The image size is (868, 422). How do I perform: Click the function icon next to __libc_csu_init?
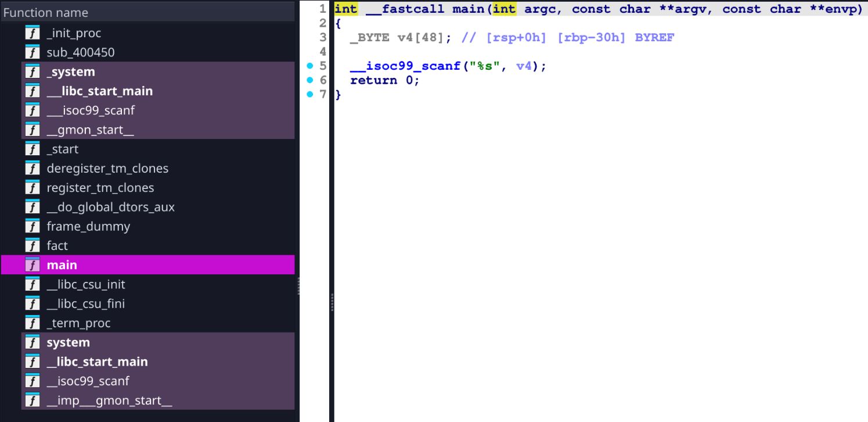33,284
